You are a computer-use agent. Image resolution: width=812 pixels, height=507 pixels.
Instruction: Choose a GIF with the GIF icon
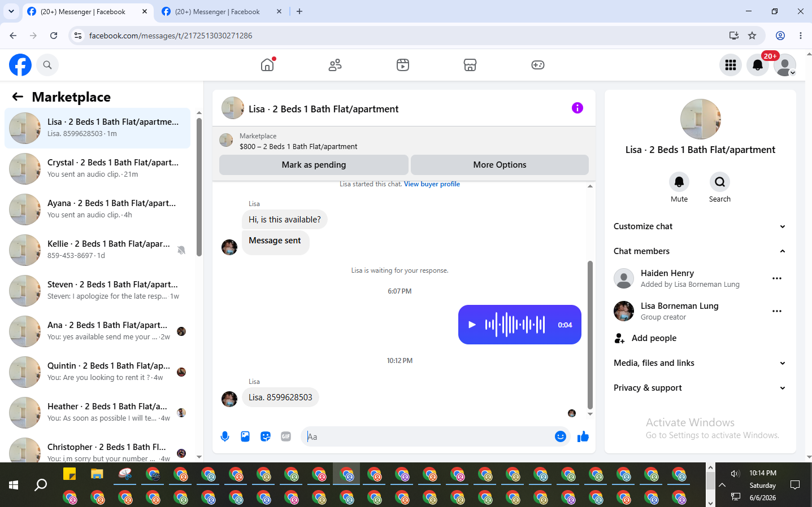tap(286, 436)
